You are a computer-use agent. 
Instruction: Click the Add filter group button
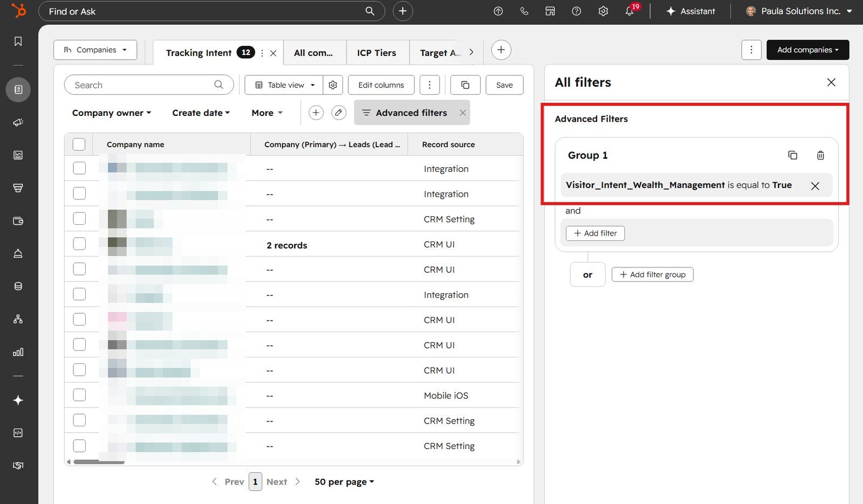[652, 274]
